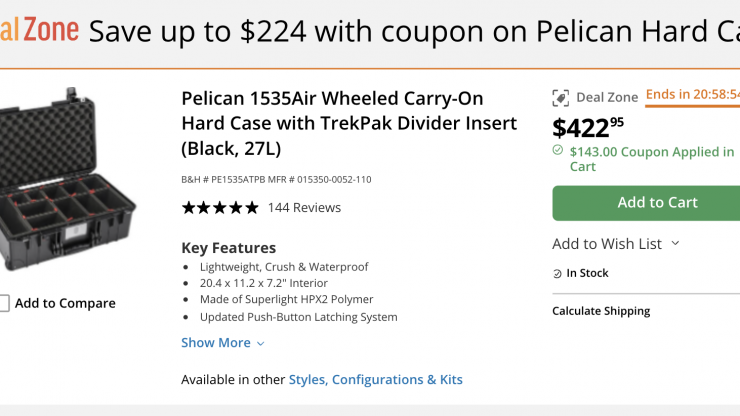Click the In Stock status icon
740x416 pixels.
click(x=558, y=273)
